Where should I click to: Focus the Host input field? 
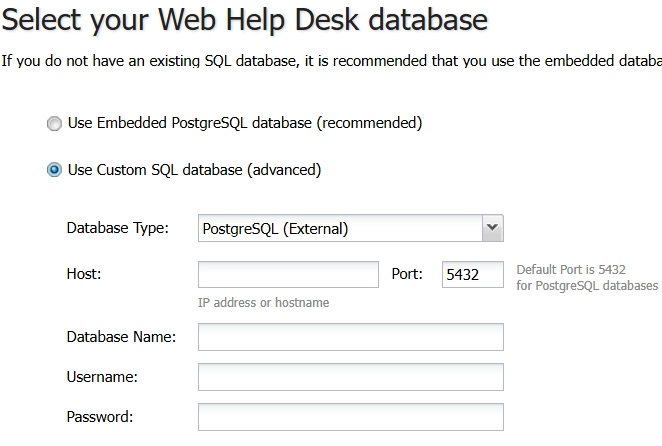[288, 275]
